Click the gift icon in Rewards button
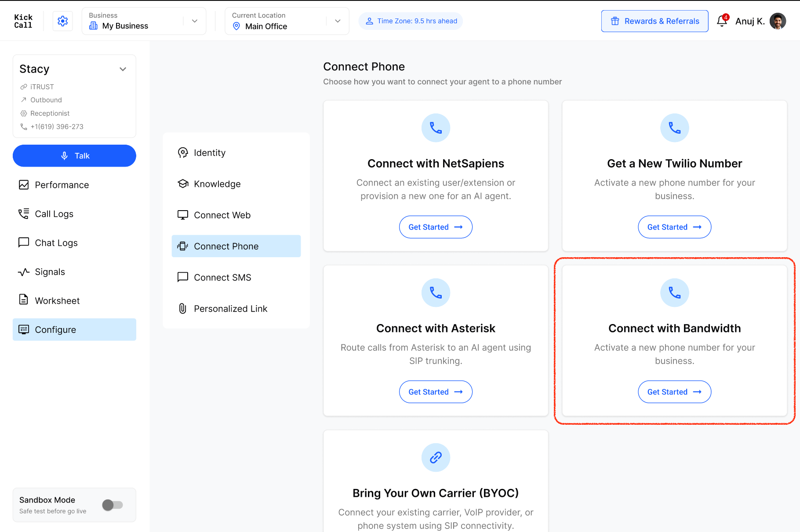 coord(615,21)
